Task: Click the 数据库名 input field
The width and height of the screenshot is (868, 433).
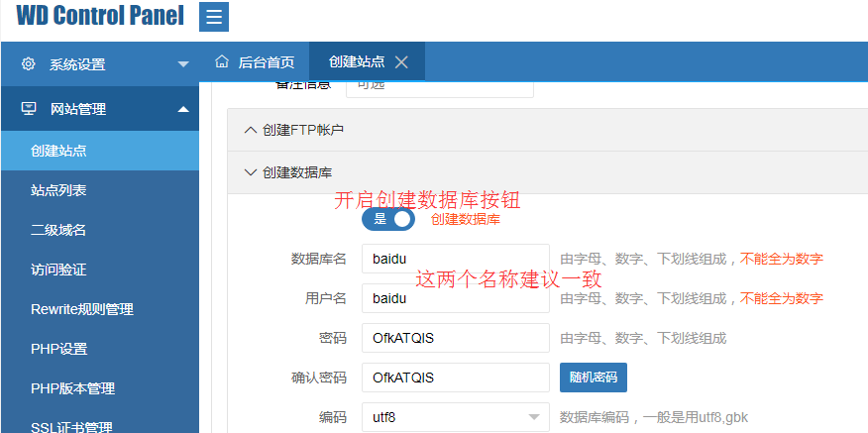Action: click(x=455, y=259)
